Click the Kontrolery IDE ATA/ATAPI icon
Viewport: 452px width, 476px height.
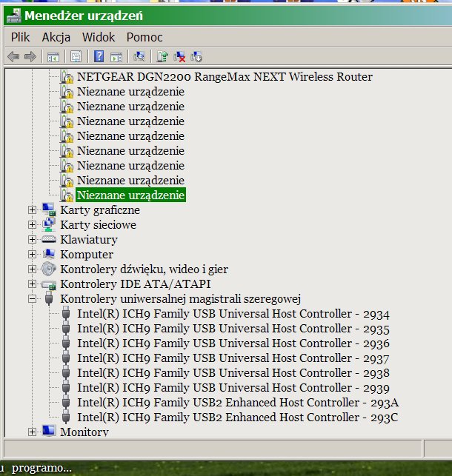(49, 284)
